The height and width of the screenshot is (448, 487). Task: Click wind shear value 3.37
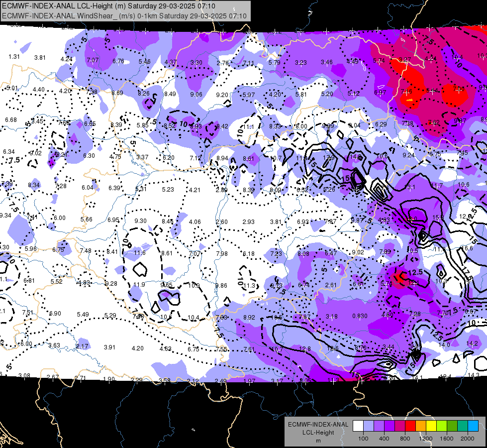coord(142,157)
